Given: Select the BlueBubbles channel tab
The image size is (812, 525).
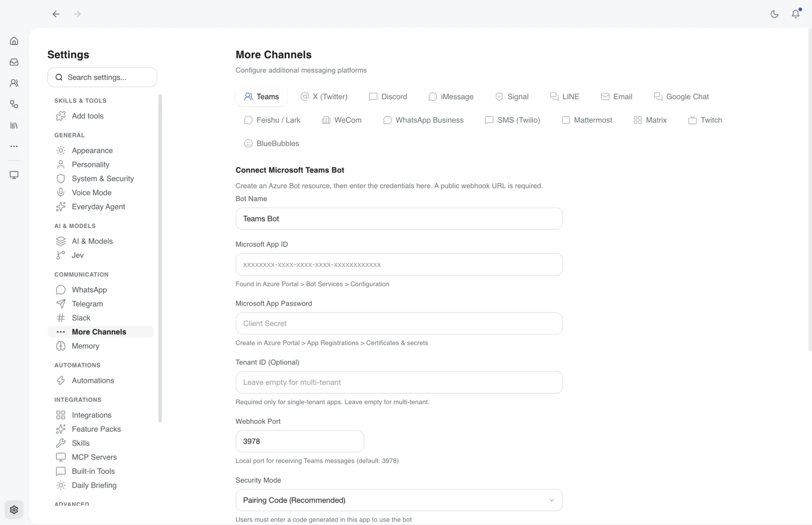Looking at the screenshot, I should (x=272, y=143).
